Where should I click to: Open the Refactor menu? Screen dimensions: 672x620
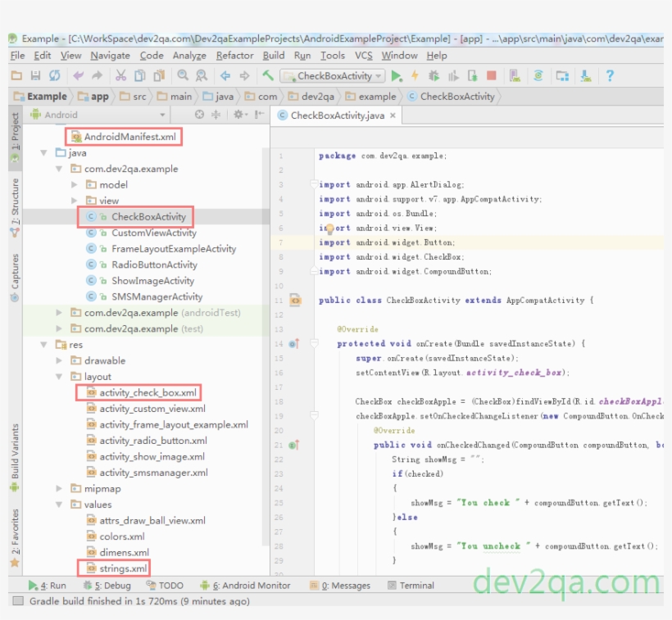pos(236,57)
